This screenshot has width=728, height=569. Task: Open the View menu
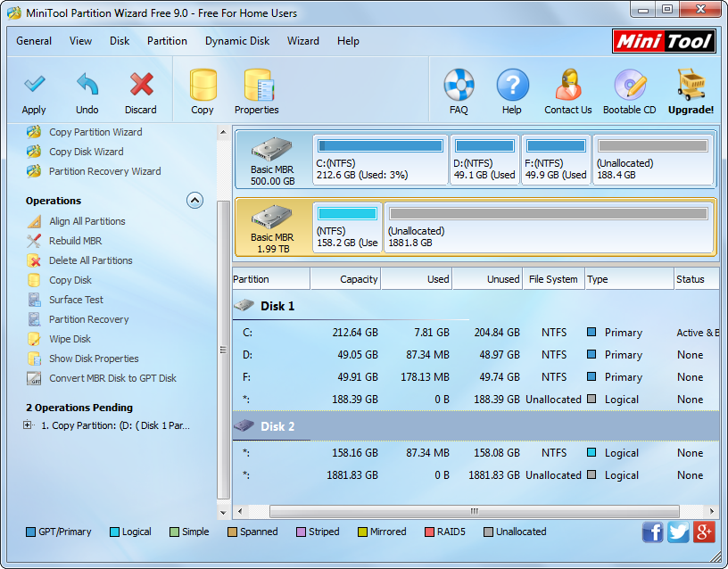tap(81, 41)
